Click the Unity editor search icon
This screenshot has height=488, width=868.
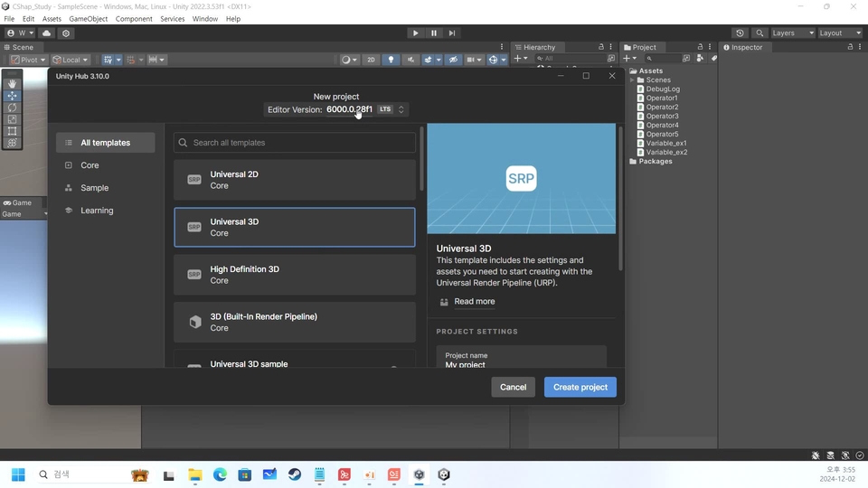point(759,33)
